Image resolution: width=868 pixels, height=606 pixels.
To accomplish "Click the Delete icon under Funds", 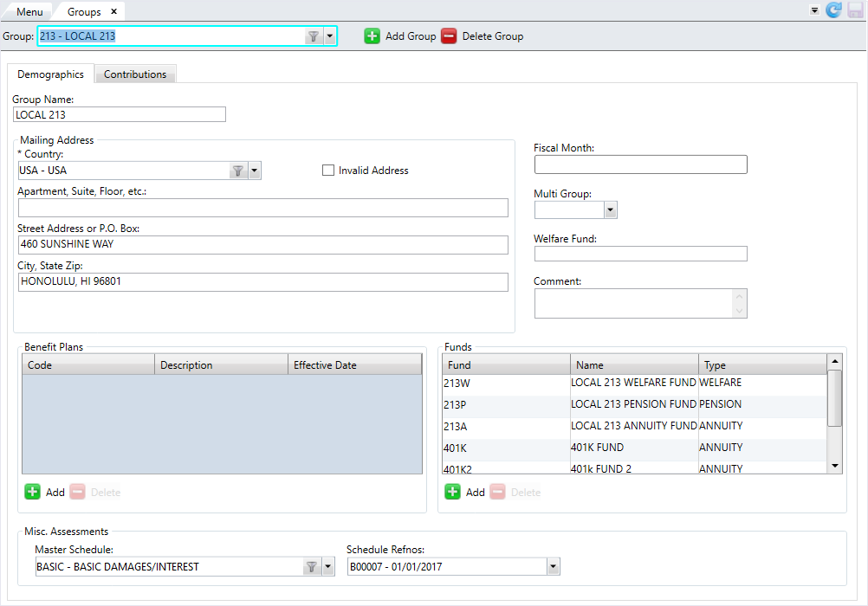I will tap(497, 492).
